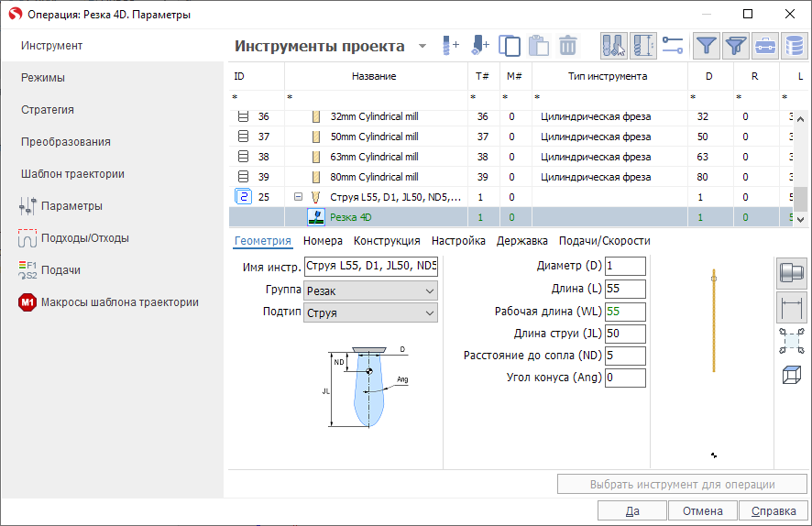Add a new tool holder icon
Image resolution: width=812 pixels, height=526 pixels.
tap(480, 46)
